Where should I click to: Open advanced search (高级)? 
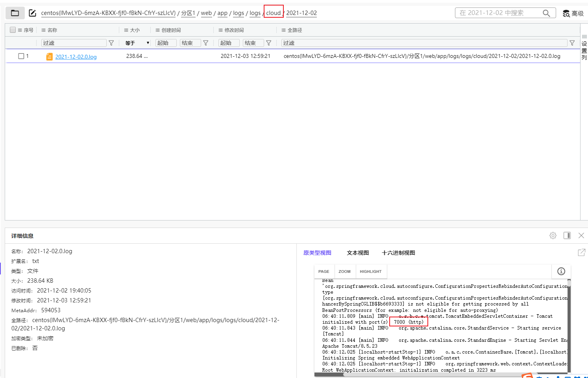pos(573,13)
